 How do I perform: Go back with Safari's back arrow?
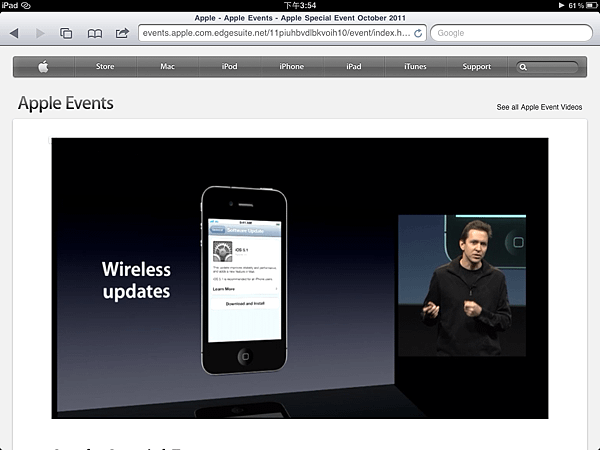[14, 33]
